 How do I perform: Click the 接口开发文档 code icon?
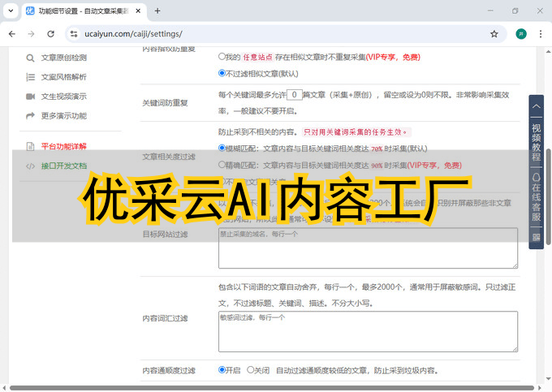click(x=30, y=166)
